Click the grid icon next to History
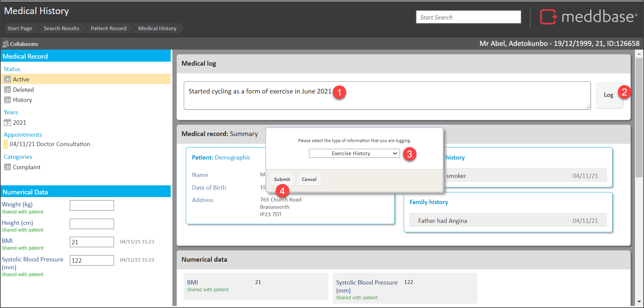This screenshot has height=308, width=644. (x=7, y=100)
